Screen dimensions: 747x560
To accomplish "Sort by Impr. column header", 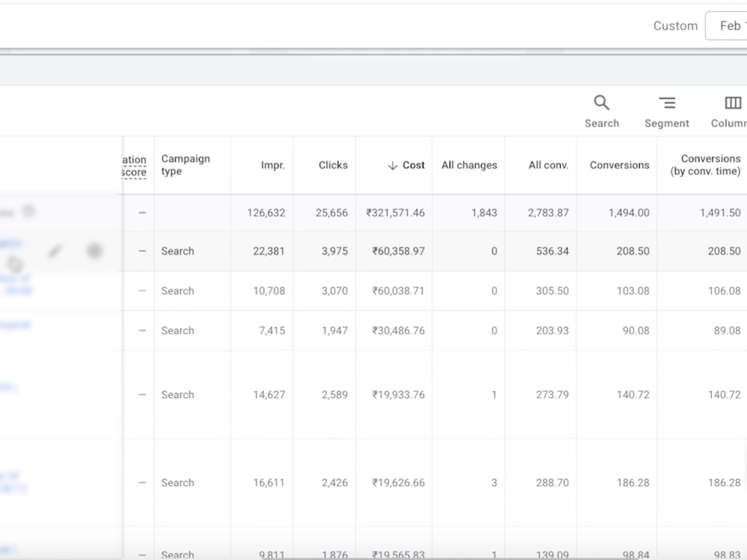I will (x=273, y=165).
